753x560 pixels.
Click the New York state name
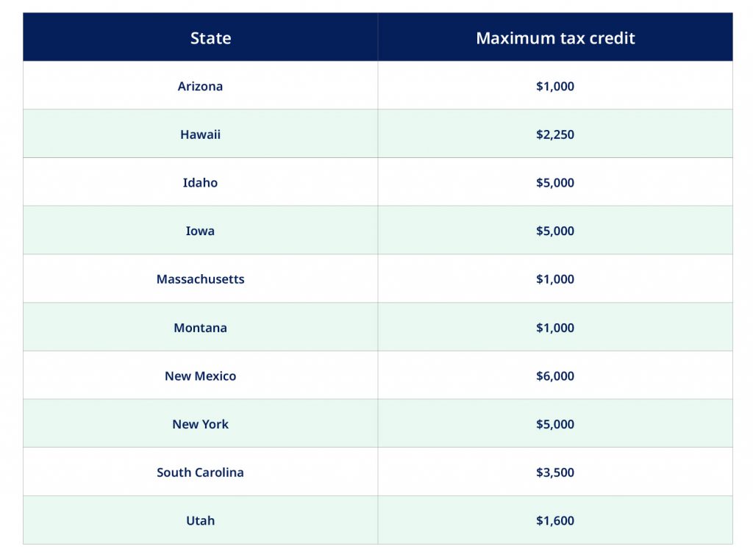coord(200,424)
